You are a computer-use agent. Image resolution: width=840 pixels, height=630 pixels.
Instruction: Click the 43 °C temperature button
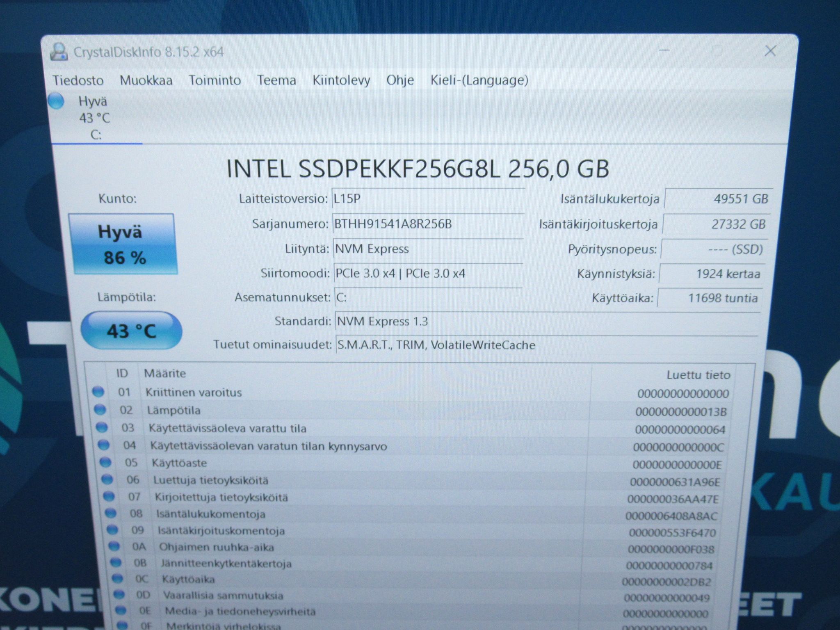[131, 331]
